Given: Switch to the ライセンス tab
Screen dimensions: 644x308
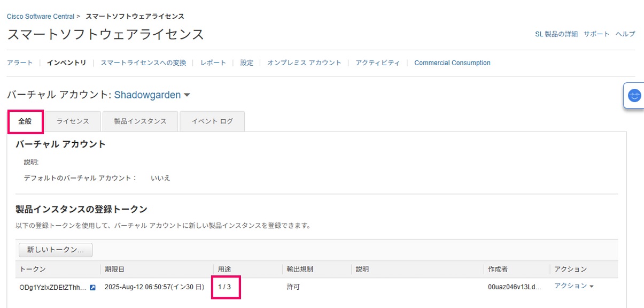Looking at the screenshot, I should 73,121.
